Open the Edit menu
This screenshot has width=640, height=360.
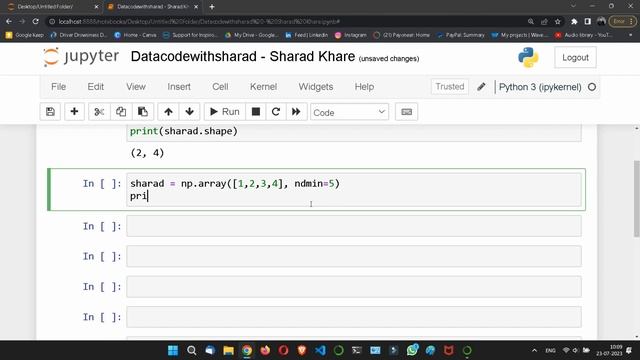(96, 87)
